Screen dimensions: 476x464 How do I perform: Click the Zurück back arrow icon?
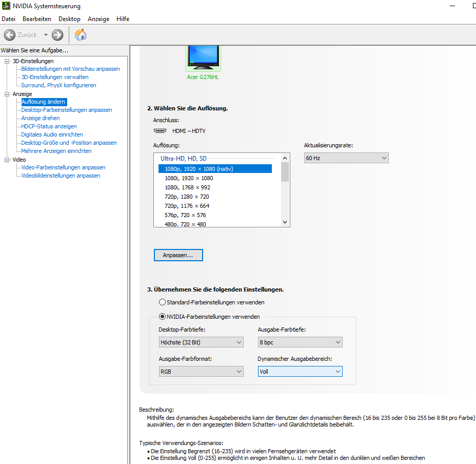(9, 35)
